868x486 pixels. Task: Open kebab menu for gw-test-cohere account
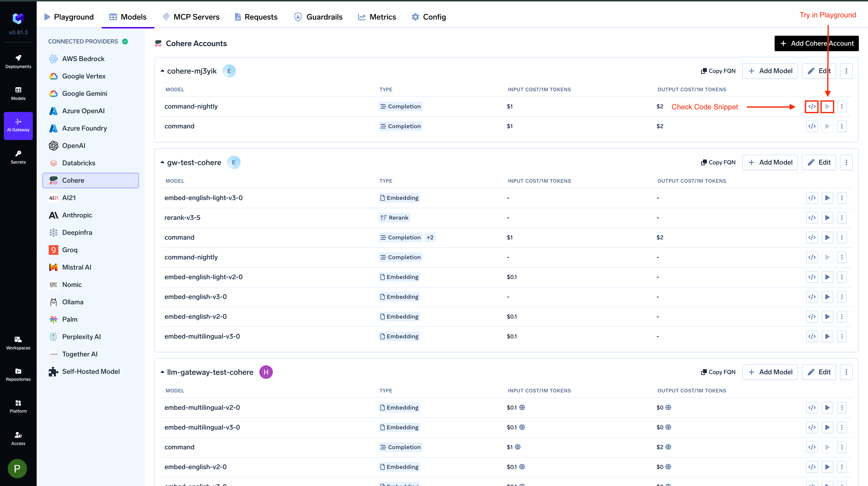846,162
